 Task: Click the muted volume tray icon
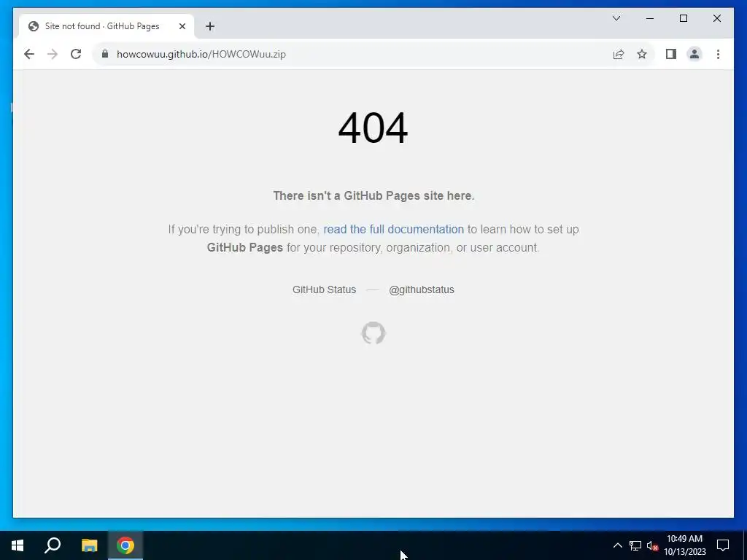click(x=652, y=545)
